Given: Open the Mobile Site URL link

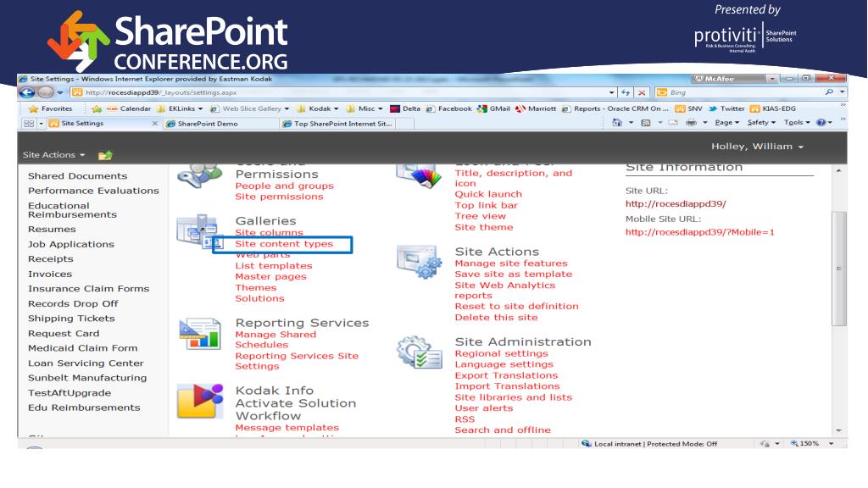Looking at the screenshot, I should tap(699, 232).
